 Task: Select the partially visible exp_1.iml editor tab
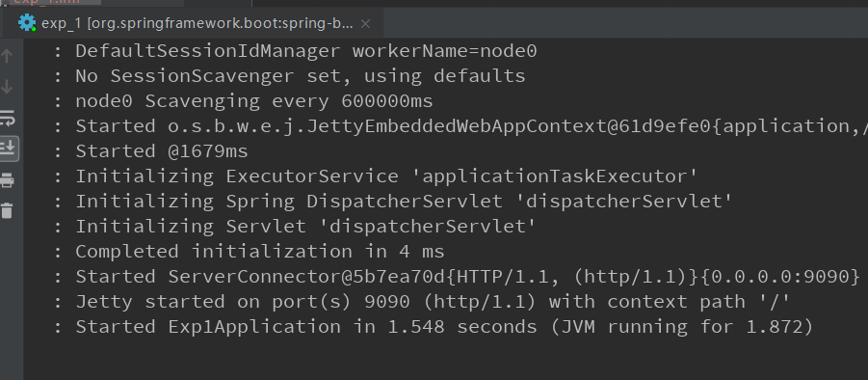[x=47, y=2]
